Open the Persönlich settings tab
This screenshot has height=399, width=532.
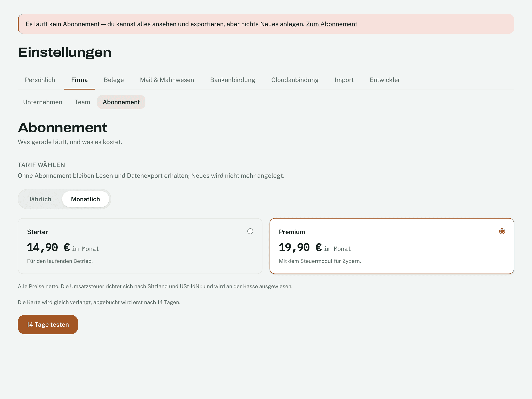coord(40,80)
